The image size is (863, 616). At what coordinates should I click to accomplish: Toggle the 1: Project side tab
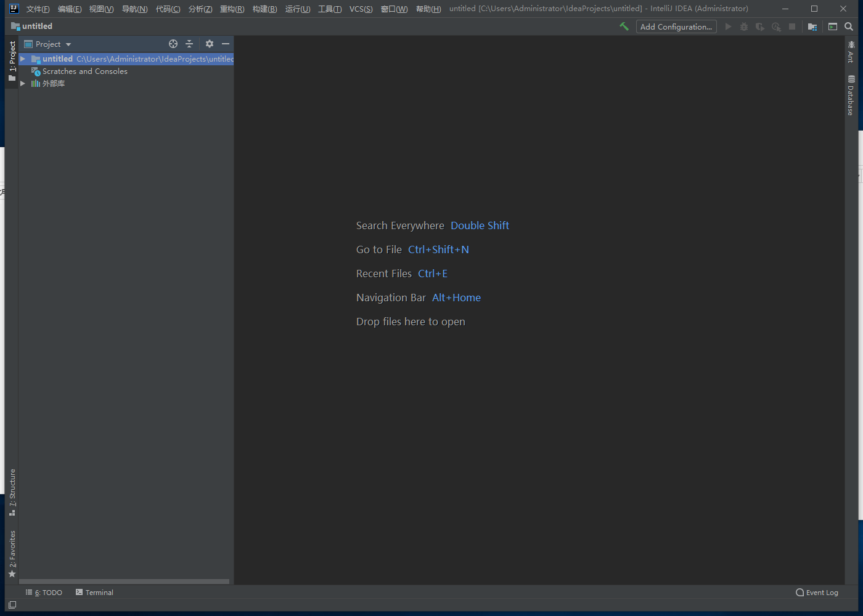click(x=12, y=60)
